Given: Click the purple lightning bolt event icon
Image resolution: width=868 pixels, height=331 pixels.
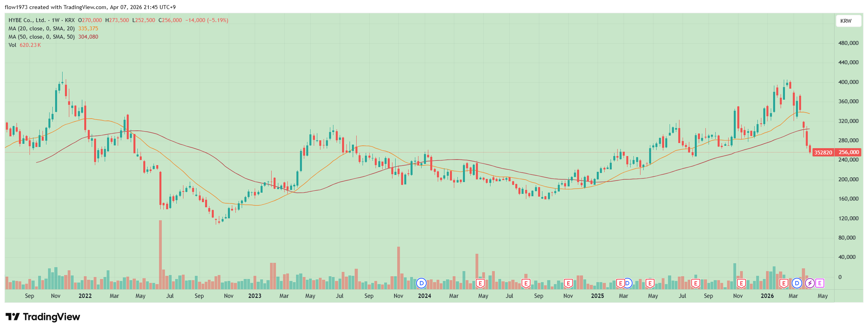Looking at the screenshot, I should [x=810, y=283].
